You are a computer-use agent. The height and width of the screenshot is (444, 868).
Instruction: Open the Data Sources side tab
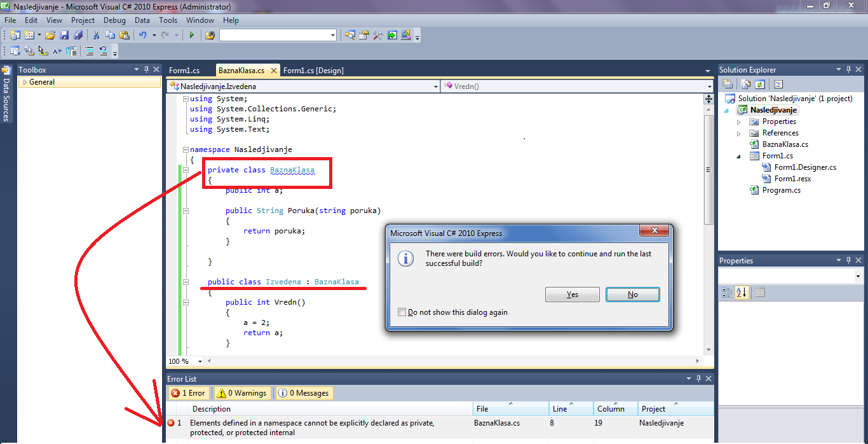[x=6, y=94]
